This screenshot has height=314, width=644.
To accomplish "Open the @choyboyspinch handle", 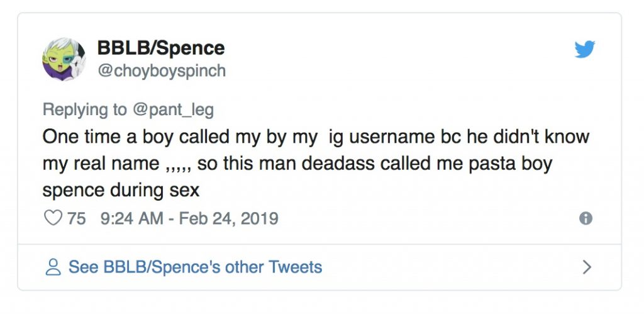I will pyautogui.click(x=161, y=70).
